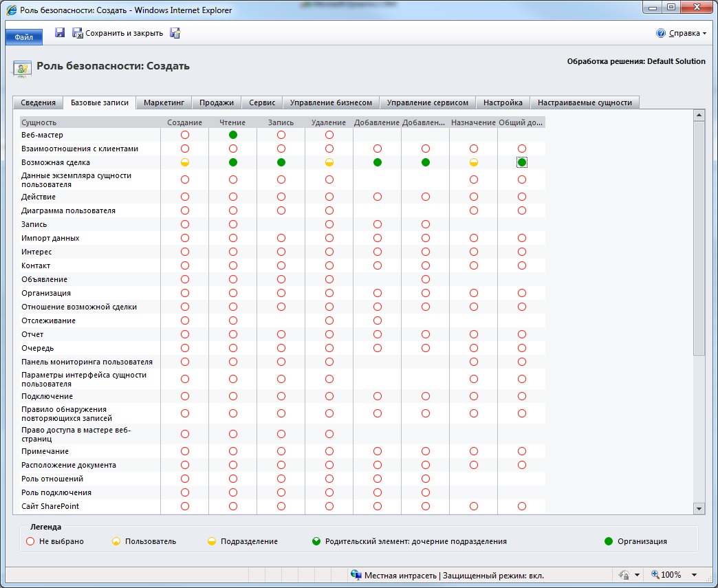Click the security role icon beside the title
718x588 pixels.
point(23,68)
